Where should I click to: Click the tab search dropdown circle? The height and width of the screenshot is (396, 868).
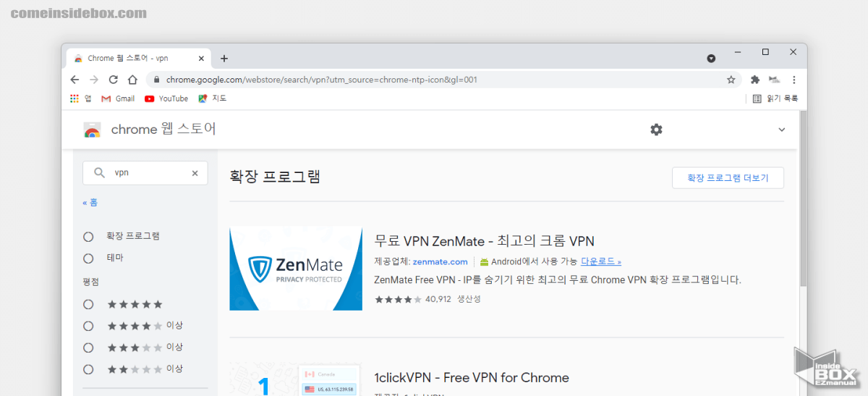[711, 59]
